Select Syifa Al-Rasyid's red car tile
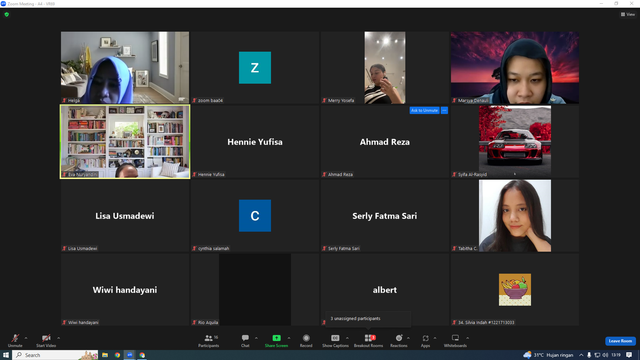The image size is (640, 360). [515, 142]
